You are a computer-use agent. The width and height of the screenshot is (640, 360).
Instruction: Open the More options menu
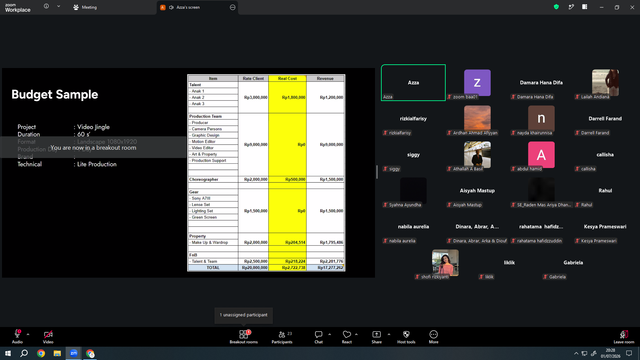pos(433,337)
